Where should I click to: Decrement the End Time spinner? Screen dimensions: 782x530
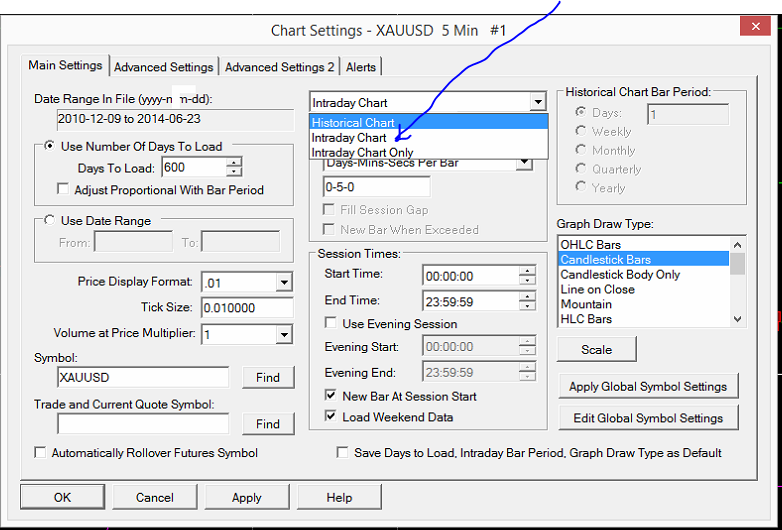527,306
